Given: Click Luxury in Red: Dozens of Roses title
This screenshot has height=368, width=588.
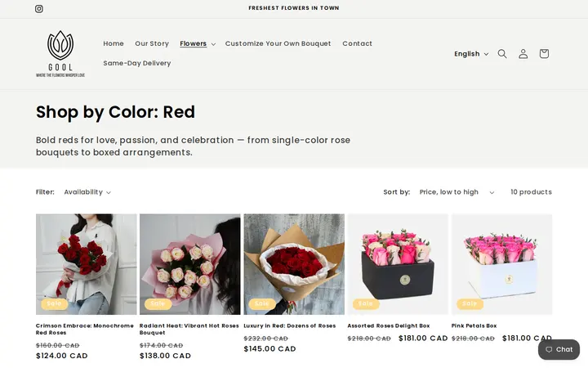Looking at the screenshot, I should click(289, 325).
